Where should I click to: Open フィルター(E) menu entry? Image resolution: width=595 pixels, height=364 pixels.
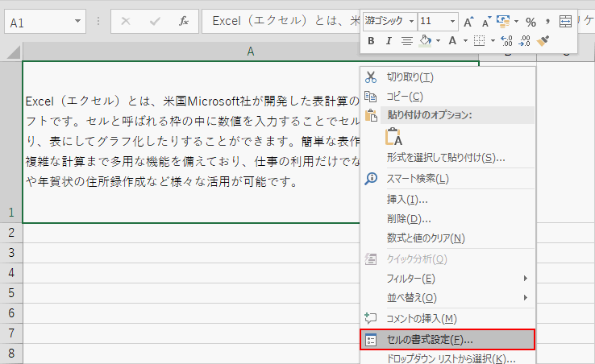point(447,279)
